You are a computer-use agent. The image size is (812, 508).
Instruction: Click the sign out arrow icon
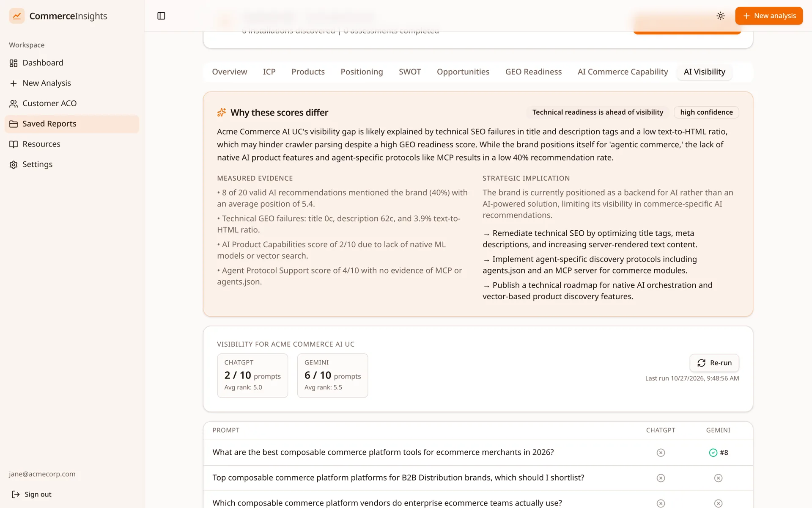16,494
